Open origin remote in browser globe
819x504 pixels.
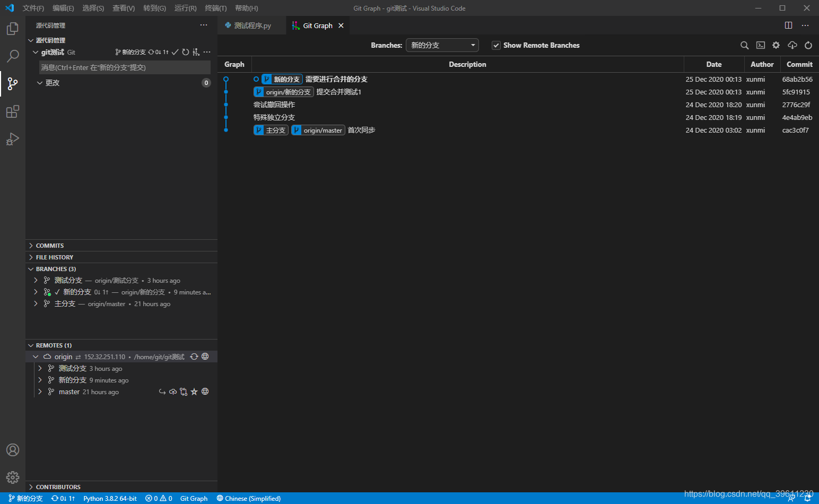[x=205, y=357]
